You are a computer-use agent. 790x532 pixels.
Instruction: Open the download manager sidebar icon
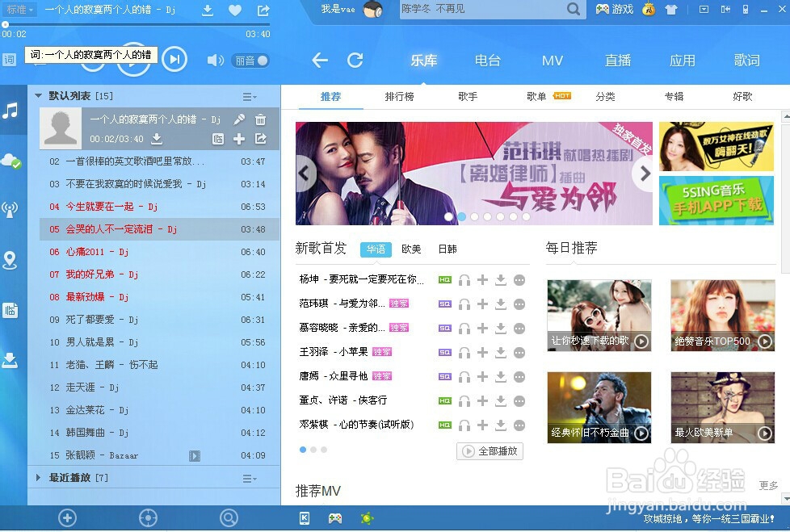pyautogui.click(x=10, y=360)
